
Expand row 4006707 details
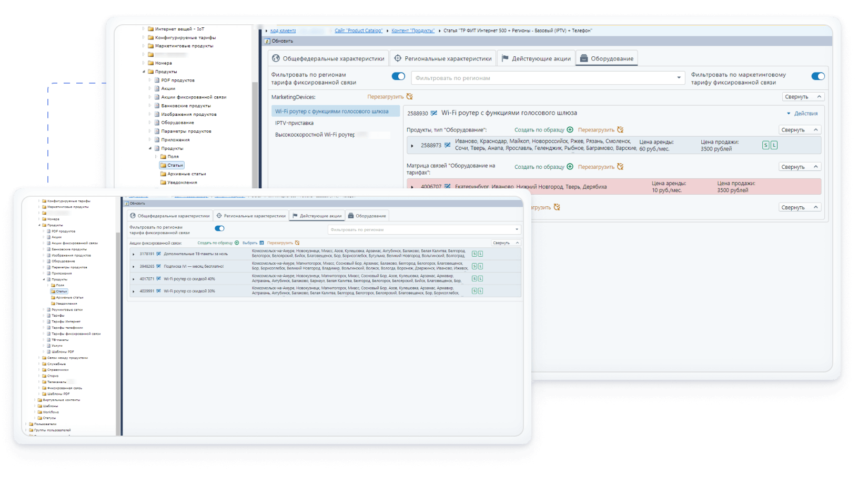[412, 187]
